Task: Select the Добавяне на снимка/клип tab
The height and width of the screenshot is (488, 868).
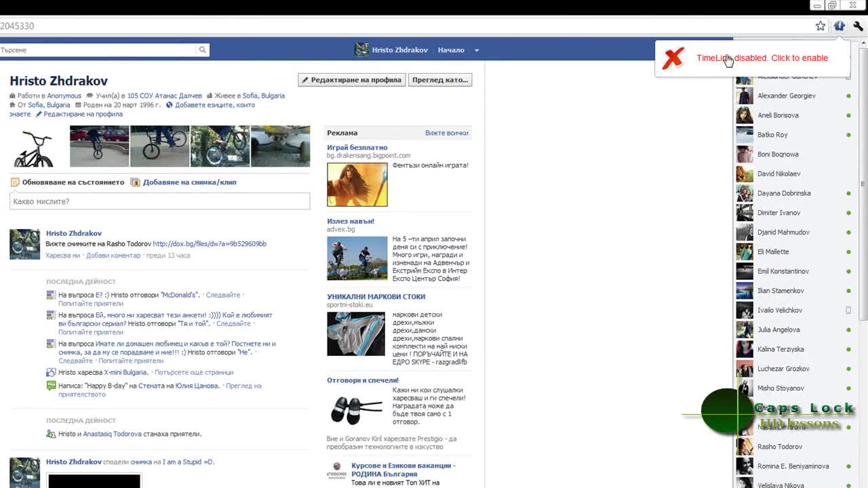Action: point(189,182)
